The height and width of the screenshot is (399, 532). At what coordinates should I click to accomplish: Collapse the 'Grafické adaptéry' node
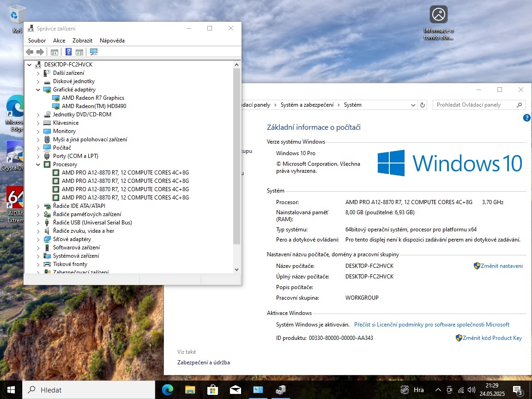pyautogui.click(x=38, y=90)
